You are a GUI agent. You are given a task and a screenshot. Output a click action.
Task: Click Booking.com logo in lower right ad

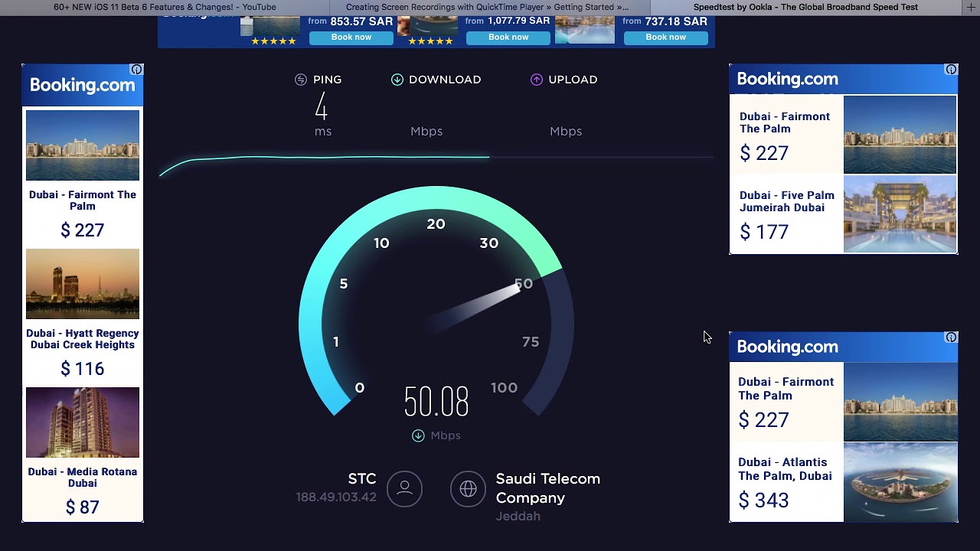point(787,347)
